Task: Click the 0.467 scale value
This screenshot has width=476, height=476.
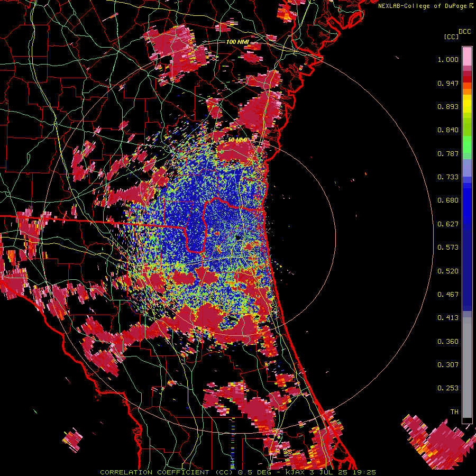Action: click(x=448, y=295)
